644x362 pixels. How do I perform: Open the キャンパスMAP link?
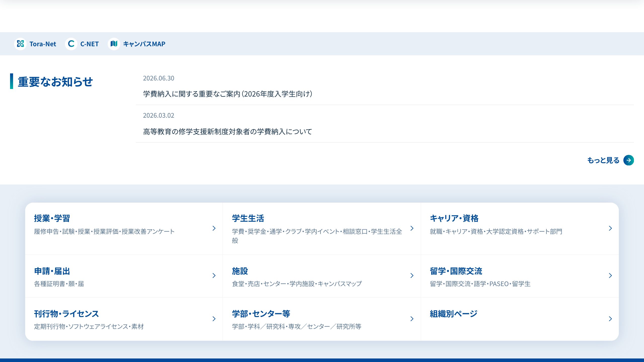[x=137, y=44]
